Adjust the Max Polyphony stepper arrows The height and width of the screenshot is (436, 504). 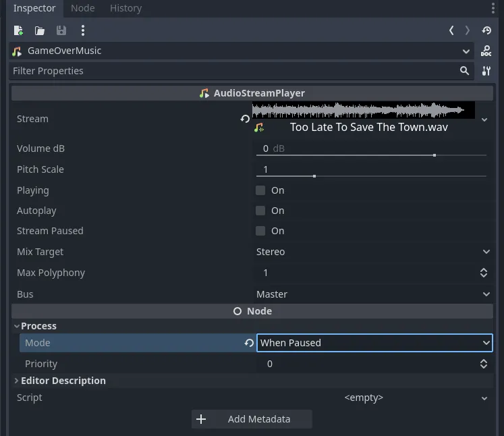point(484,273)
